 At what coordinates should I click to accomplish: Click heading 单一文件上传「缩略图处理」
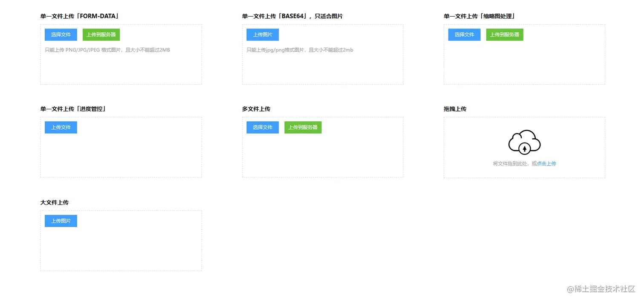click(480, 16)
